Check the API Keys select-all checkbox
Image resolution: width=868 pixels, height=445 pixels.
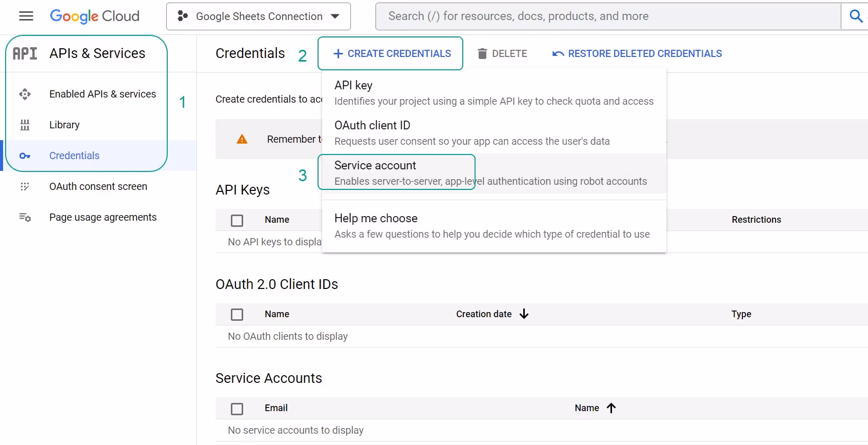[x=237, y=221]
